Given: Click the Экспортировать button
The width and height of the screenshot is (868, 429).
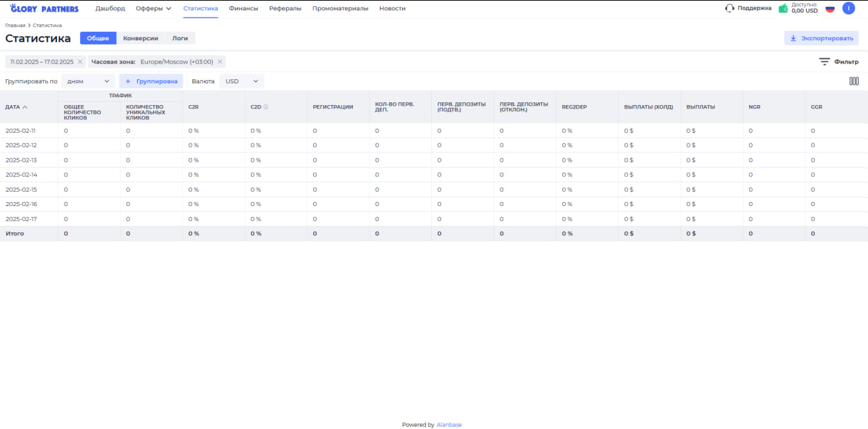Looking at the screenshot, I should click(x=821, y=39).
